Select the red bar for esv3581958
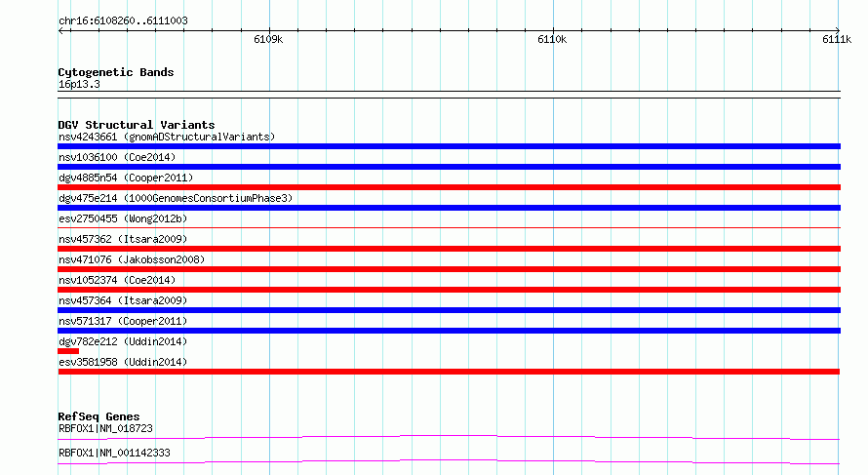This screenshot has width=868, height=475. point(449,372)
